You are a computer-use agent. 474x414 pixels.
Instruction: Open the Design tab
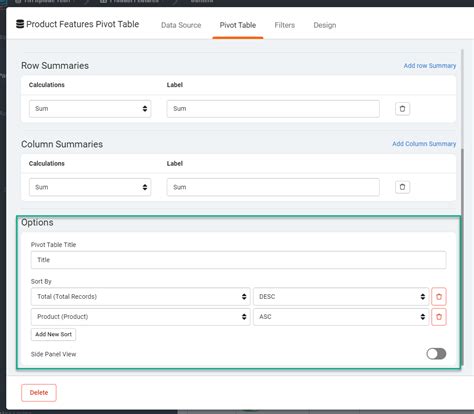(x=325, y=25)
